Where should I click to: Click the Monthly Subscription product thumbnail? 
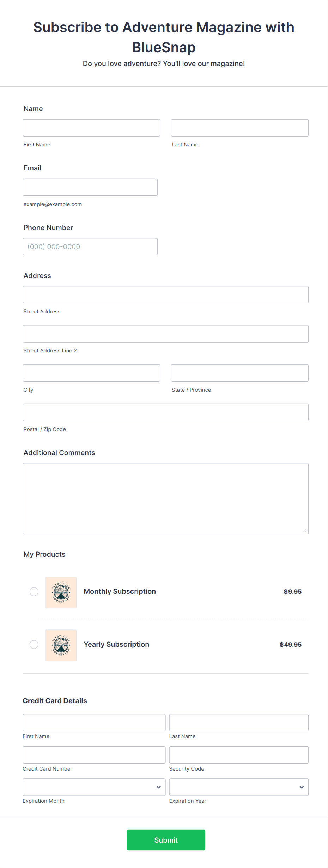coord(61,592)
